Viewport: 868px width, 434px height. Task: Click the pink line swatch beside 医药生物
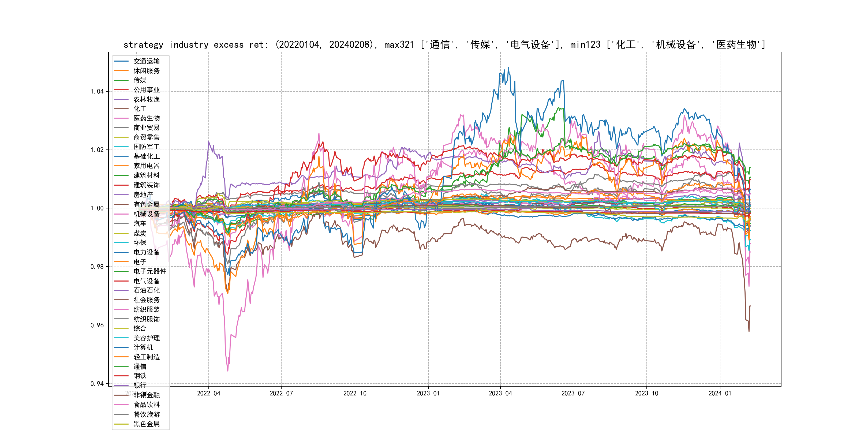point(121,118)
